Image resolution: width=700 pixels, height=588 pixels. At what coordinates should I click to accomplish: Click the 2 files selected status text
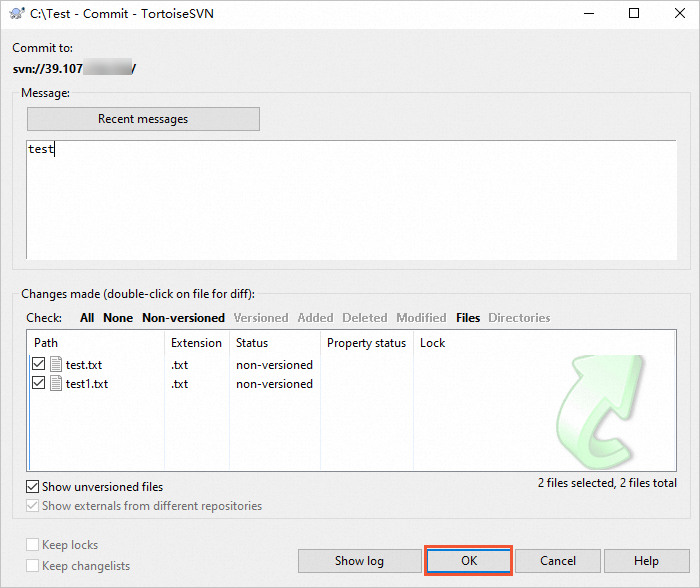coord(607,483)
